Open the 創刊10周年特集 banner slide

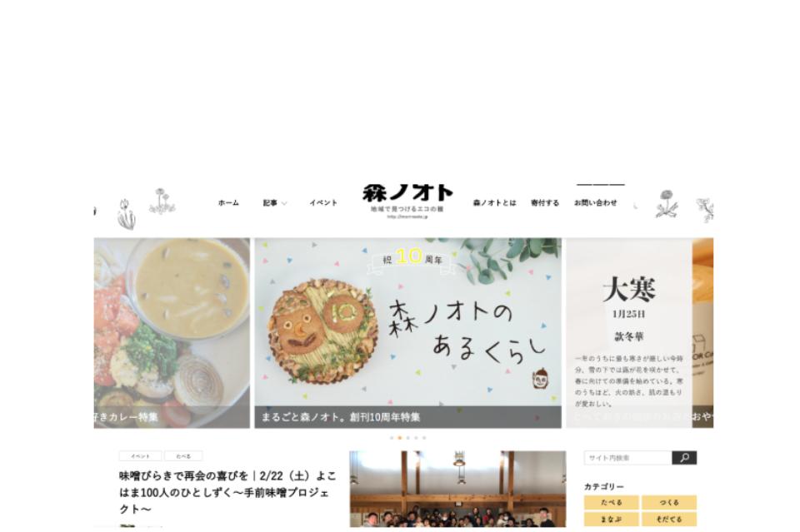tap(407, 333)
